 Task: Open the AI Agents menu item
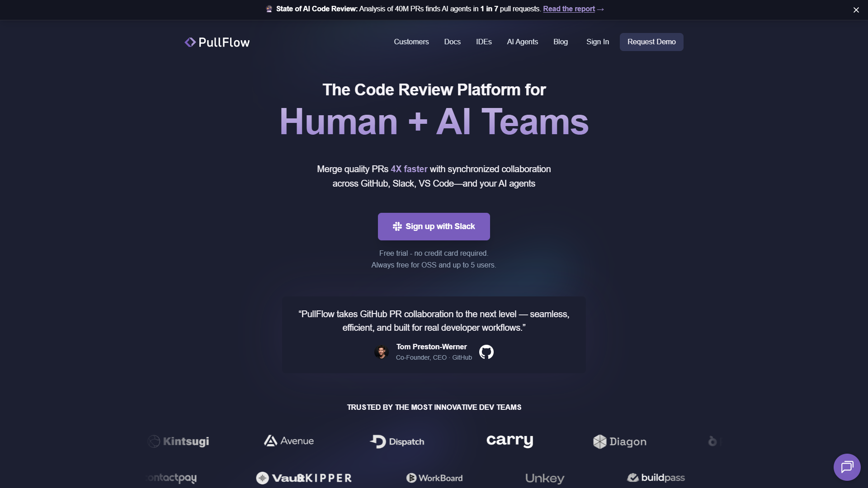(523, 42)
